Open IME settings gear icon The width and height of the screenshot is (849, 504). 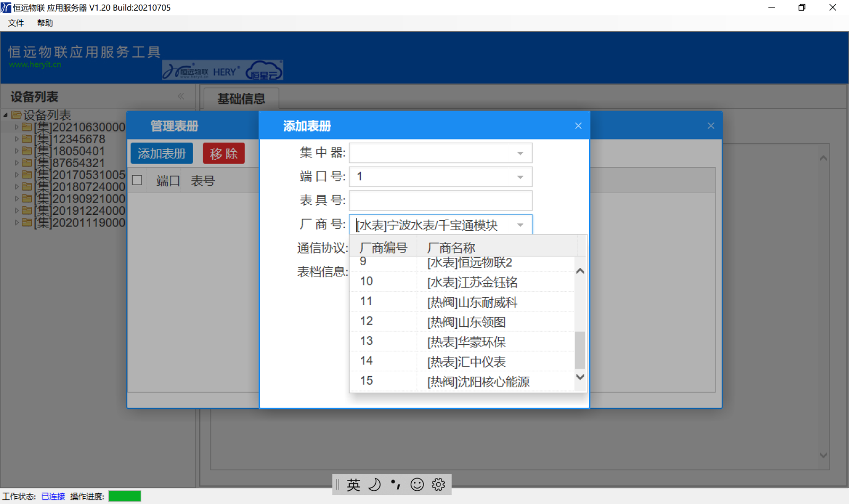[x=438, y=484]
